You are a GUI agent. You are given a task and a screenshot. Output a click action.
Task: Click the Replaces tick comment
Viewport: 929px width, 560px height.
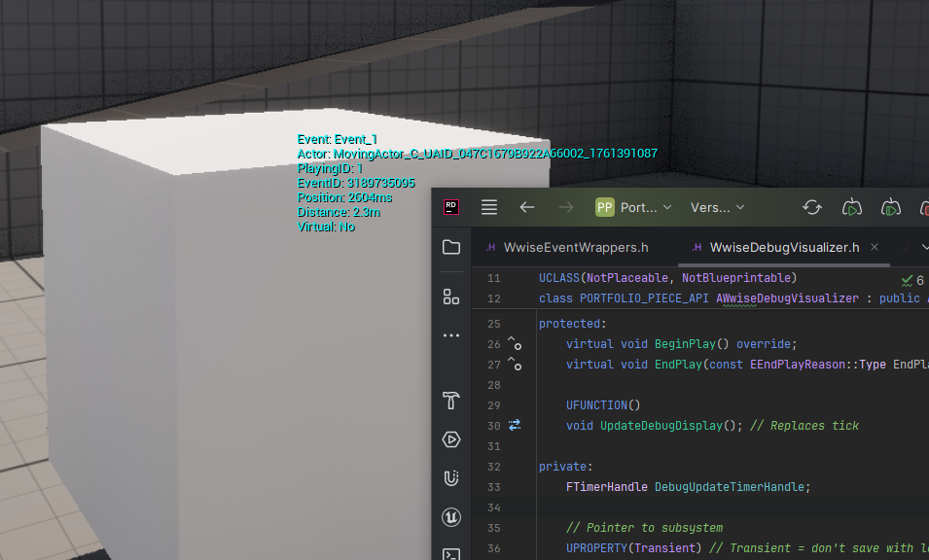[804, 426]
